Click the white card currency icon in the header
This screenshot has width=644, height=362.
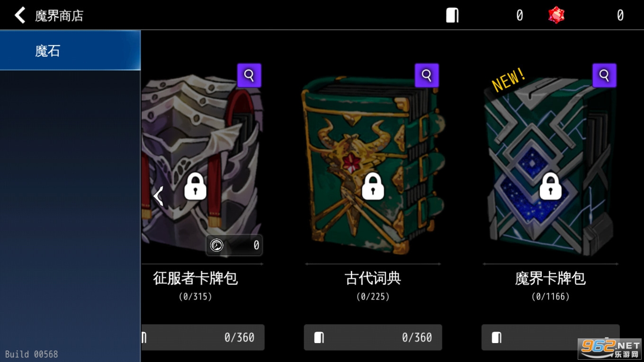tap(452, 15)
